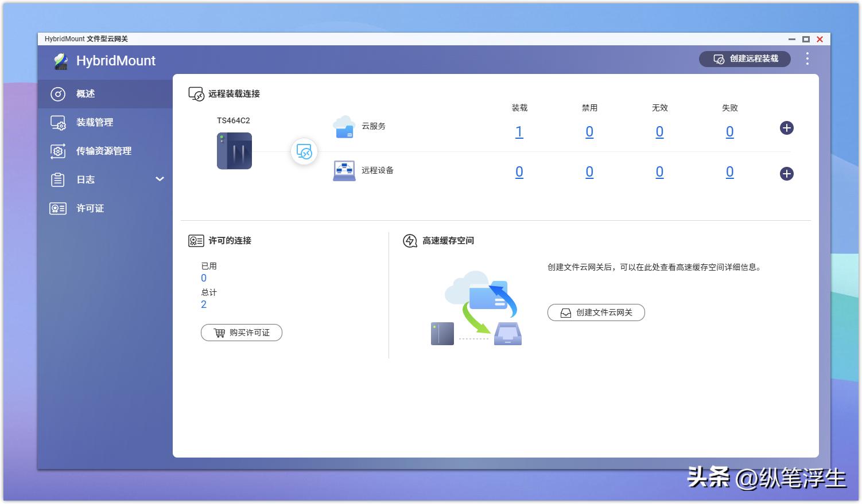Collapse the 日志 sidebar section

(x=160, y=179)
